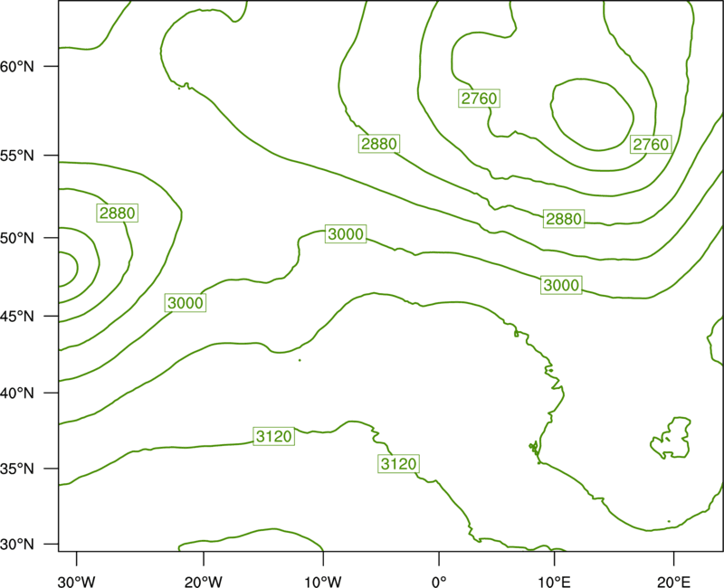The image size is (724, 588).
Task: Click the 35°N latitude label
Action: [17, 469]
